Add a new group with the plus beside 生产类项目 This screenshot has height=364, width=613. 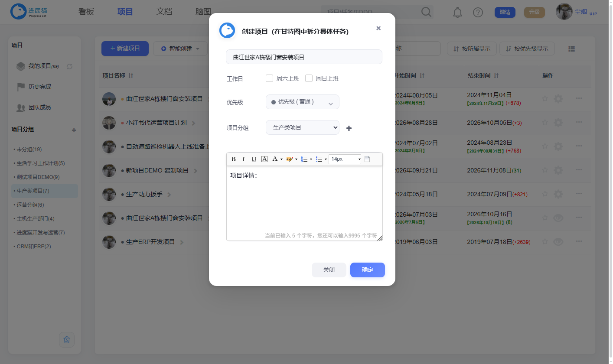[349, 128]
